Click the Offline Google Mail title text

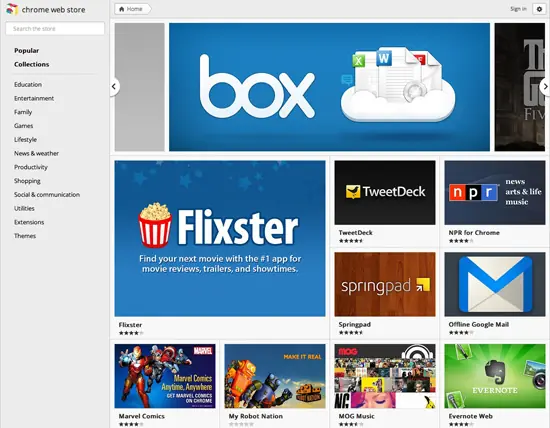478,325
